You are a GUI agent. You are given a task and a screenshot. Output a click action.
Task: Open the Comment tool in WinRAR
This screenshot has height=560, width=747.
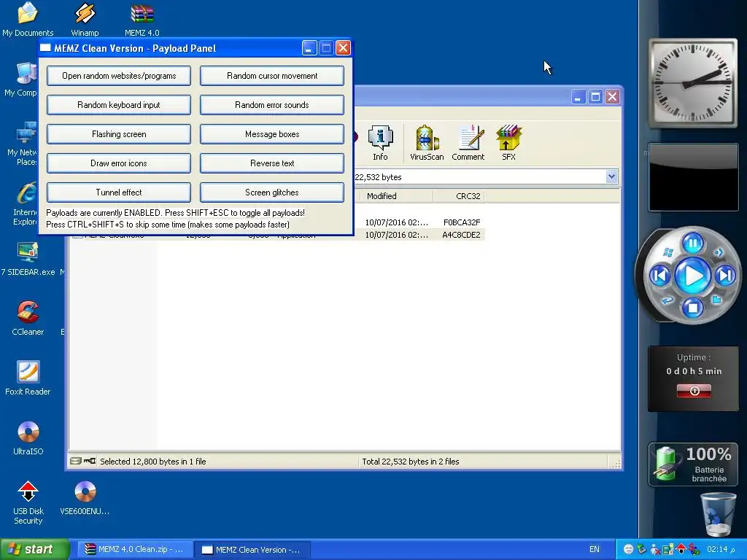(468, 143)
